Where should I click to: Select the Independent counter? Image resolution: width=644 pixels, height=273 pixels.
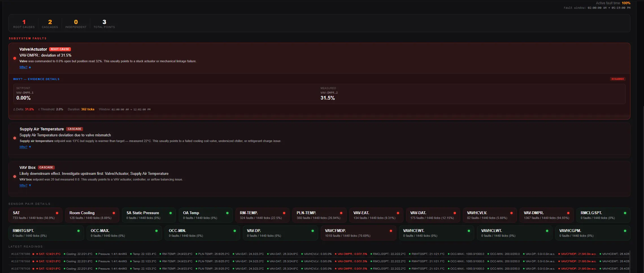pos(76,23)
